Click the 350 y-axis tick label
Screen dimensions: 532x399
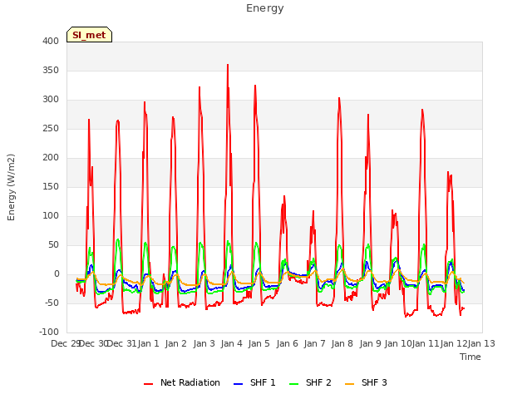tap(51, 70)
